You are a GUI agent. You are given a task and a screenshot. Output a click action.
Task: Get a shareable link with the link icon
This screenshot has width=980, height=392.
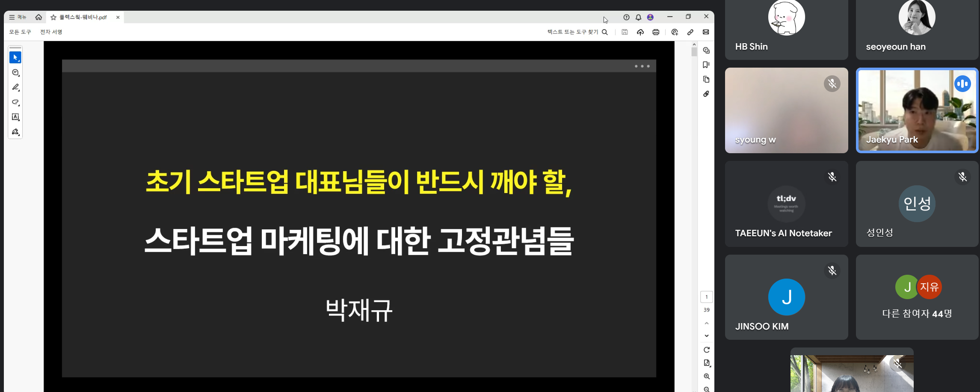690,32
